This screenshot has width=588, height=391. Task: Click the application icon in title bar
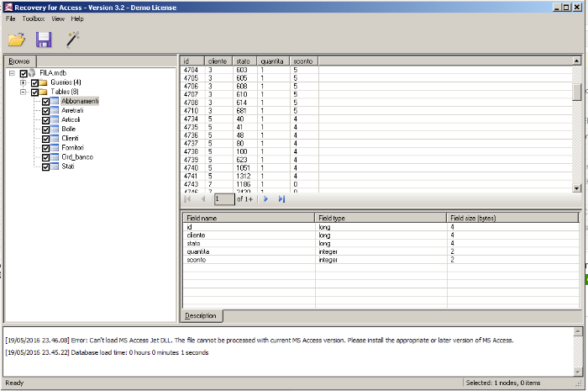(8, 7)
